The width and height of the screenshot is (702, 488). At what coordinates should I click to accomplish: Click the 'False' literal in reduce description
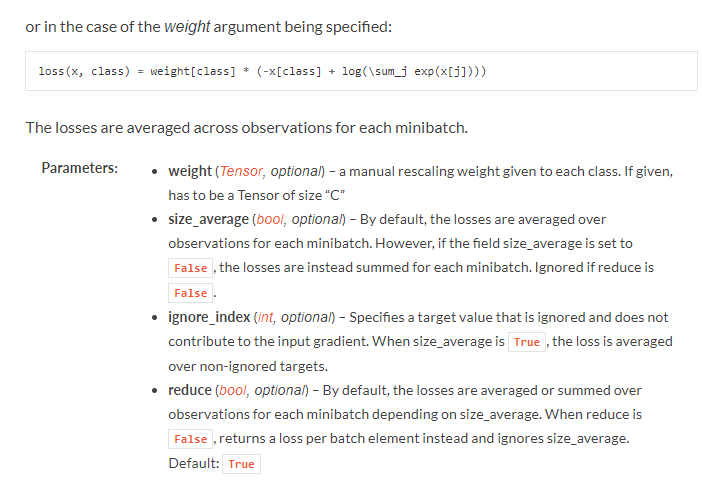click(191, 439)
